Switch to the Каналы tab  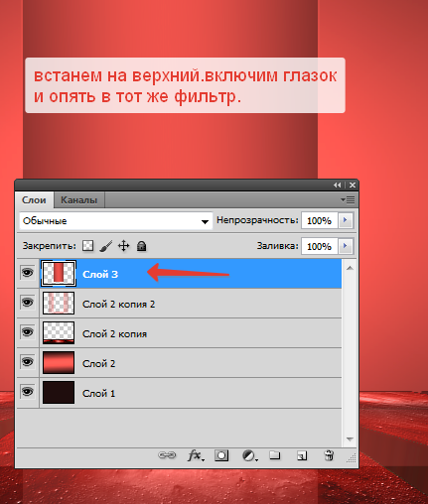[x=78, y=200]
